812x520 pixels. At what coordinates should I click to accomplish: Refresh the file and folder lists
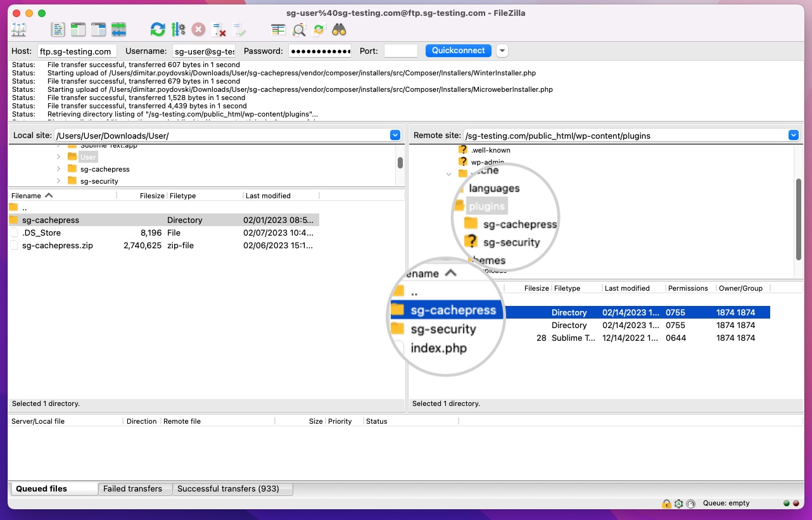[158, 29]
